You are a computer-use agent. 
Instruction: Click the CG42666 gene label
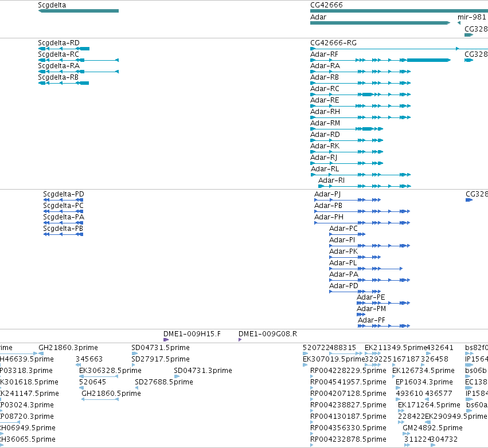(326, 5)
